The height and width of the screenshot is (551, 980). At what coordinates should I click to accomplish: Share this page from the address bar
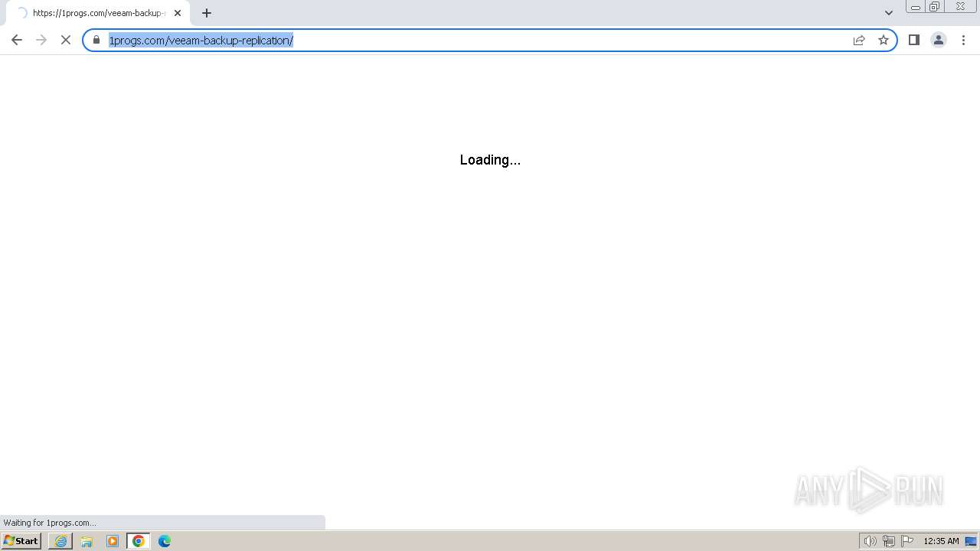859,40
